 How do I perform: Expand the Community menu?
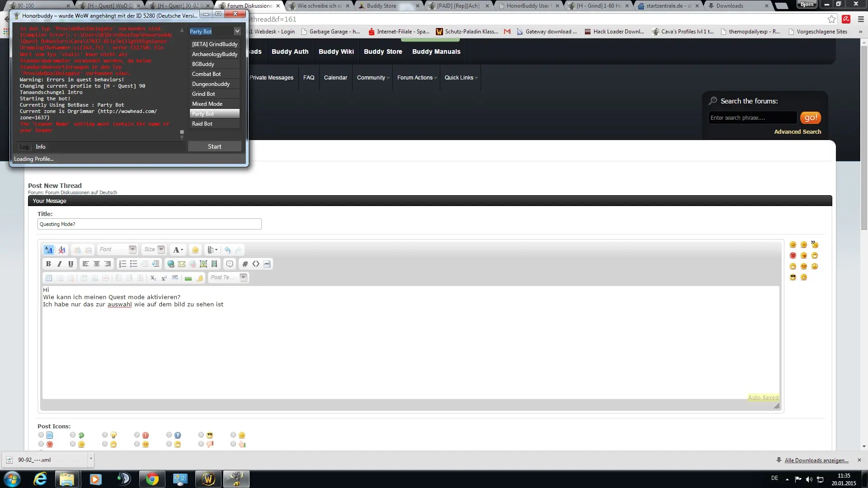point(373,78)
